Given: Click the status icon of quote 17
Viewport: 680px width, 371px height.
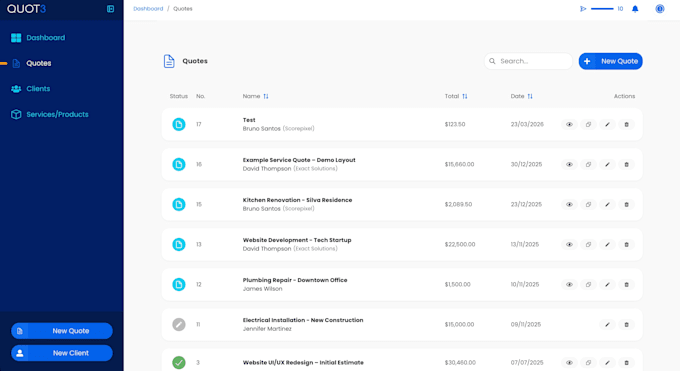Looking at the screenshot, I should 179,125.
